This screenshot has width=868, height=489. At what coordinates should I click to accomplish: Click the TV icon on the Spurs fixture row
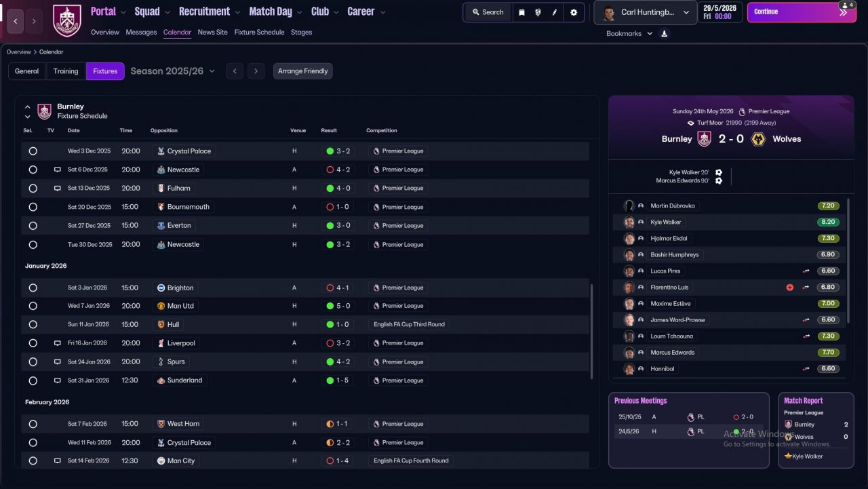pyautogui.click(x=58, y=361)
